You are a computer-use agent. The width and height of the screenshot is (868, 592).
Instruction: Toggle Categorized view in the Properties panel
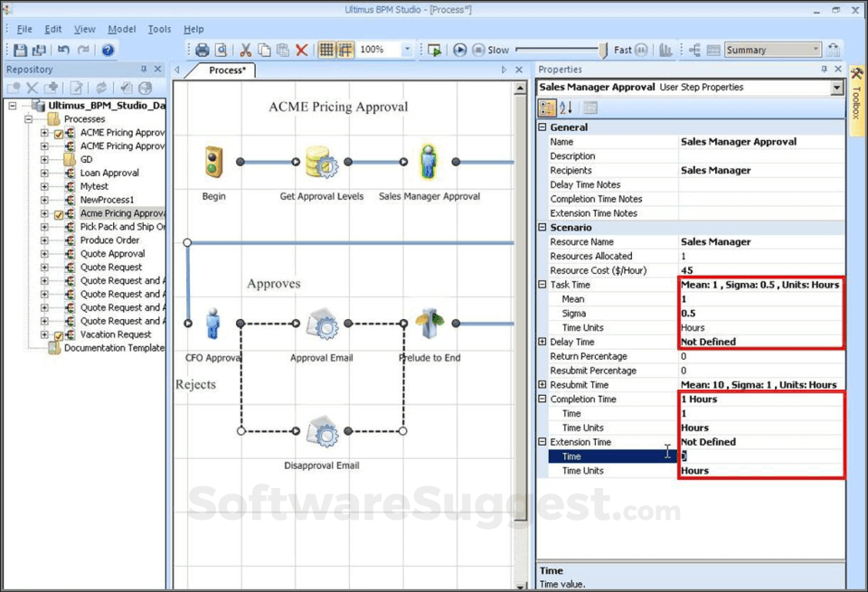point(547,108)
